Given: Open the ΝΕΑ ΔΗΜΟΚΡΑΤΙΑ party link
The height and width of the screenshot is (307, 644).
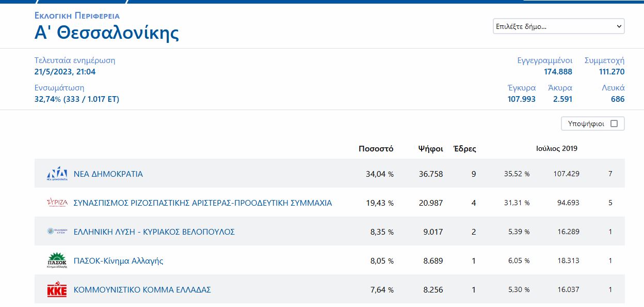Looking at the screenshot, I should click(x=108, y=174).
